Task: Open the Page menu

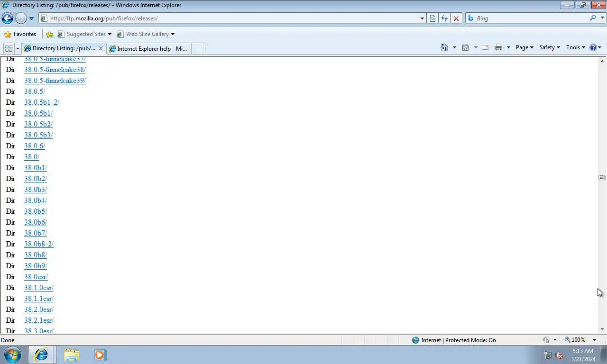Action: point(524,47)
